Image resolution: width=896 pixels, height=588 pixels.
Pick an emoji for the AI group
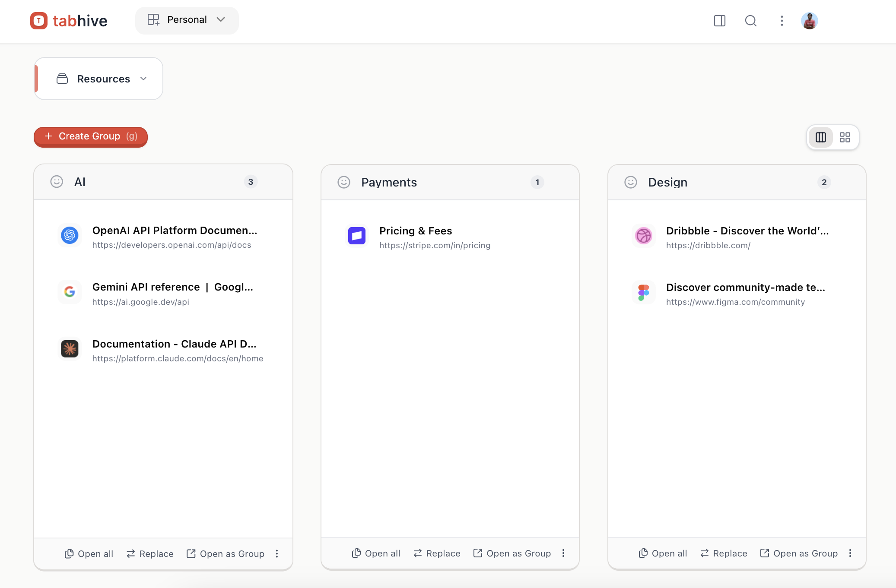57,182
